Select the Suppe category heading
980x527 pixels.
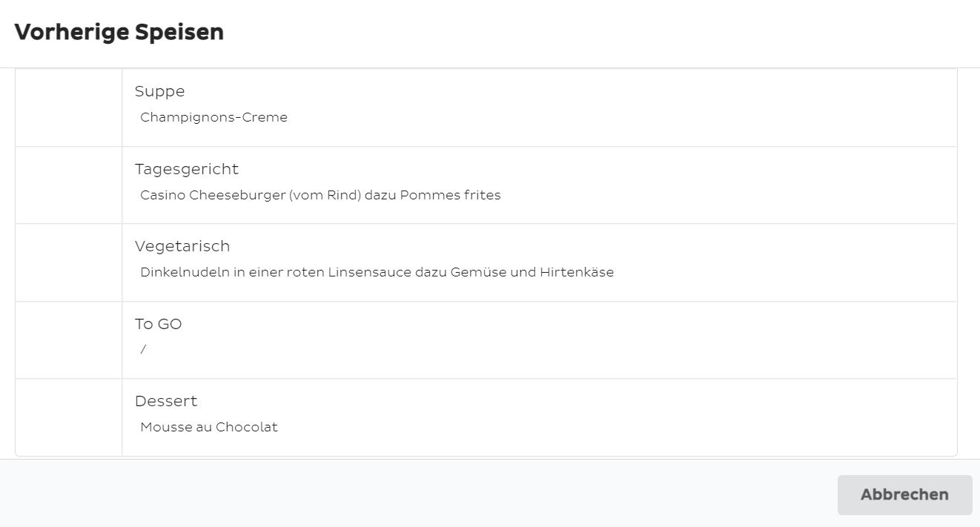(159, 91)
